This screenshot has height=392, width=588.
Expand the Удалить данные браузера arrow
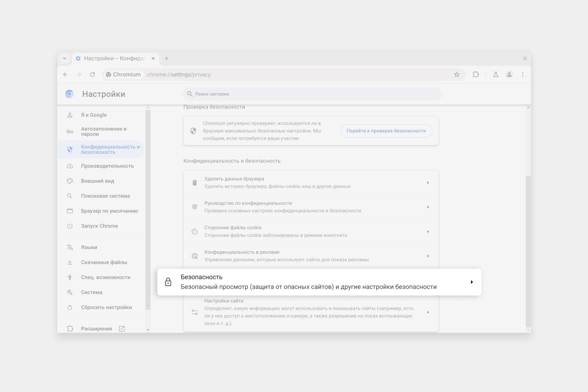[x=428, y=183]
